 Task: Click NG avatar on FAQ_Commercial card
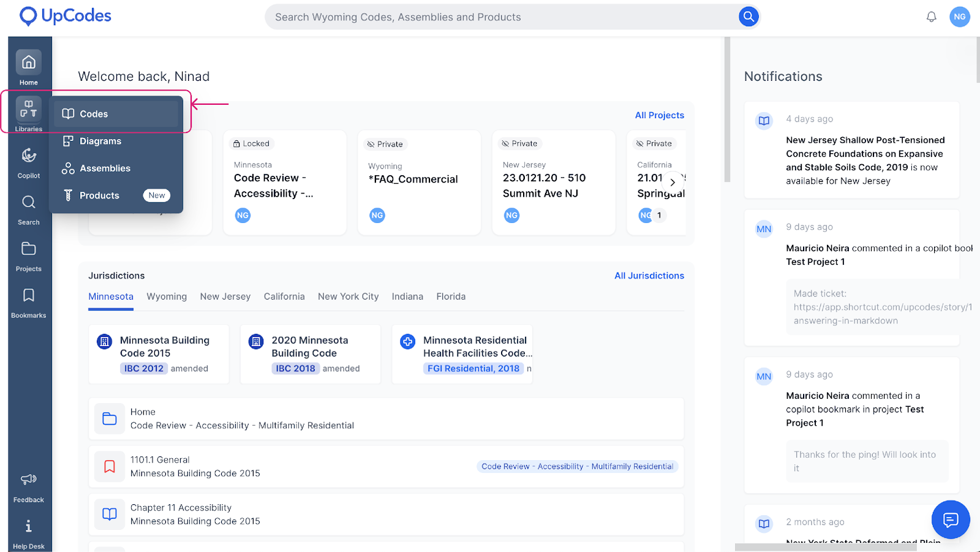pyautogui.click(x=377, y=215)
